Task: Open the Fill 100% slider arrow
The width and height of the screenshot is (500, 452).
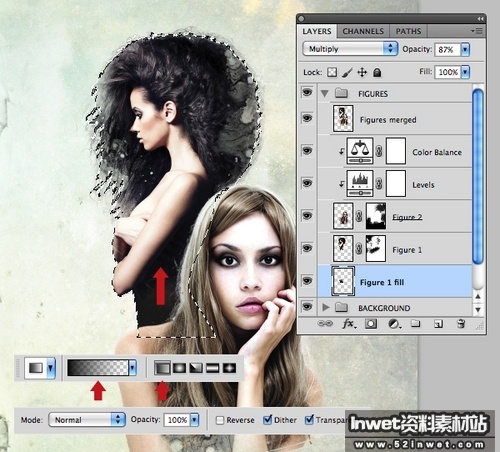Action: point(465,72)
